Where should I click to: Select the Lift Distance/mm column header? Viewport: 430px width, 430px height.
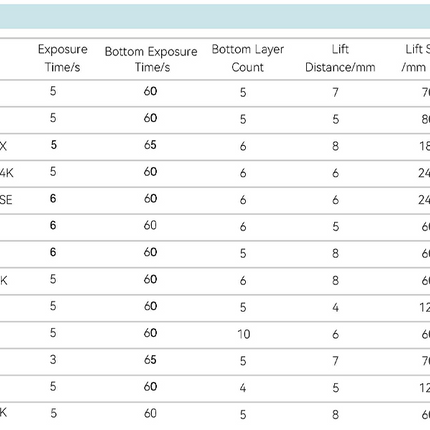(x=340, y=58)
